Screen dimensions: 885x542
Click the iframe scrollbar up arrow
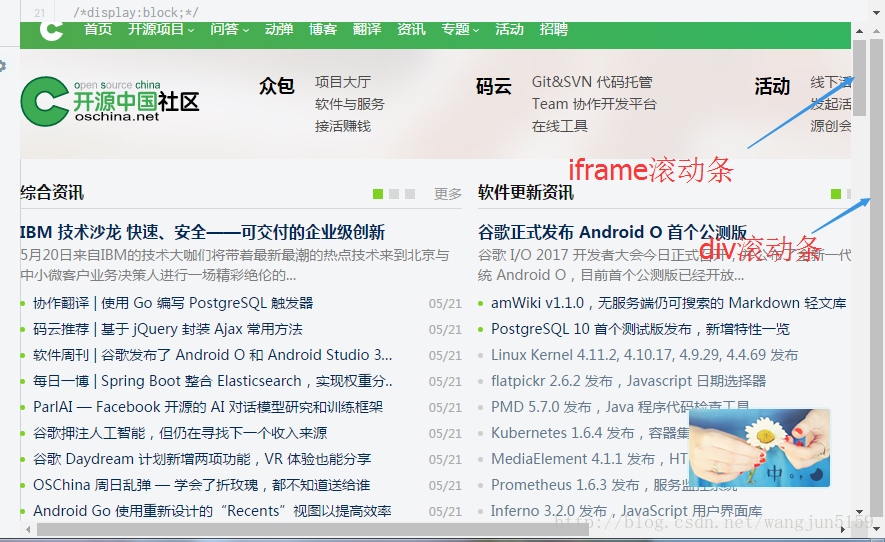coord(859,31)
